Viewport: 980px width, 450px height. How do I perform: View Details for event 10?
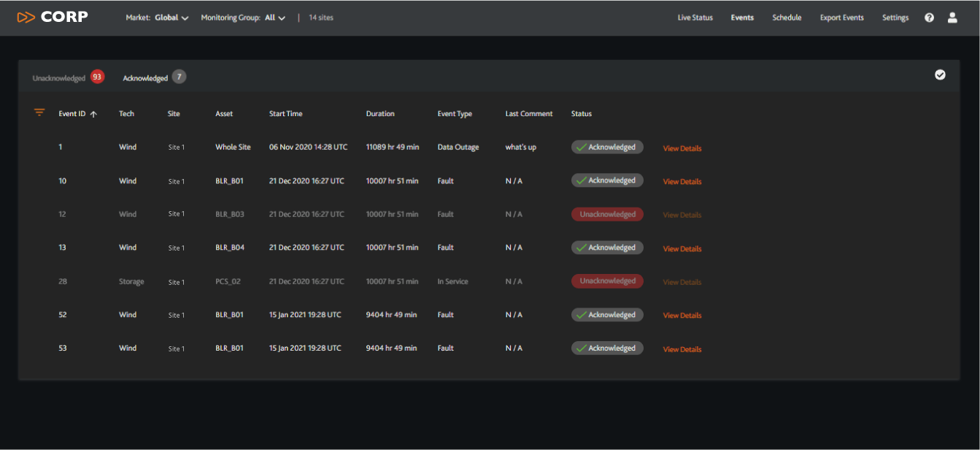pos(682,182)
